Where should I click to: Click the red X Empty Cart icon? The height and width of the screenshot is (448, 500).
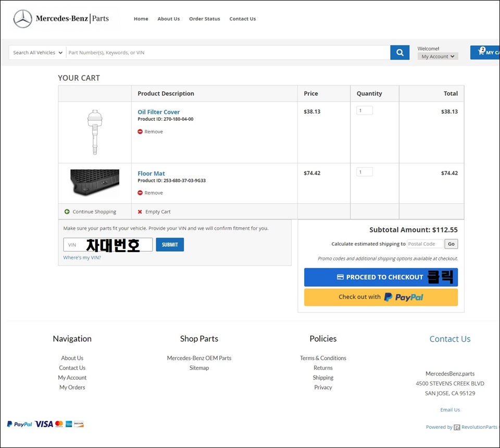pyautogui.click(x=140, y=211)
